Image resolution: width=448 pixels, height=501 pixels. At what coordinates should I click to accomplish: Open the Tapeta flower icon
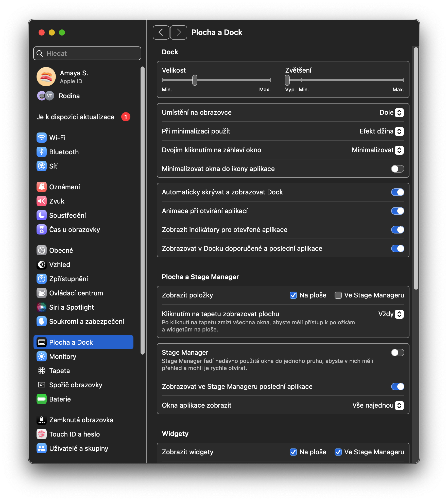[x=42, y=371]
